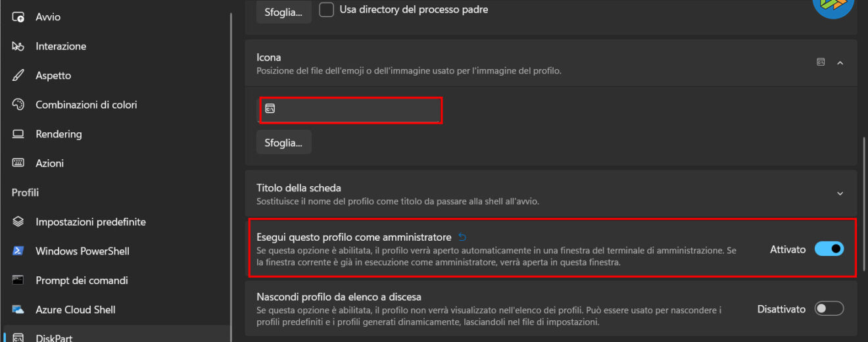This screenshot has width=868, height=342.
Task: Click the Azure Cloud Shell icon
Action: click(x=18, y=310)
